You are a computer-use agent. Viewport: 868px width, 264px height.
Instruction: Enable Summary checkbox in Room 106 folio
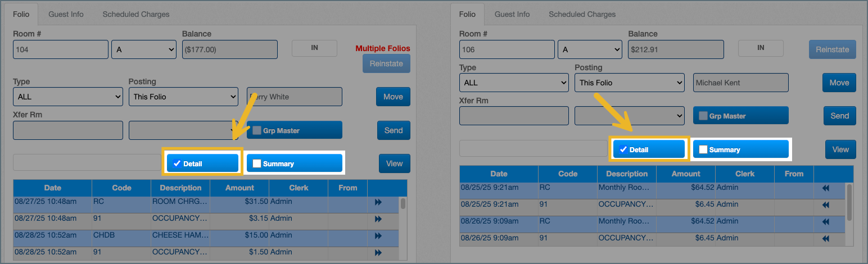[x=703, y=150]
